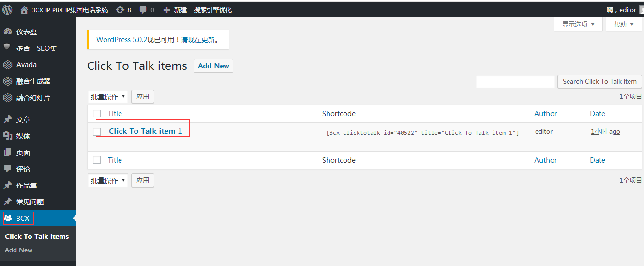The height and width of the screenshot is (266, 644).
Task: Check the select-all box in table footer
Action: click(97, 160)
